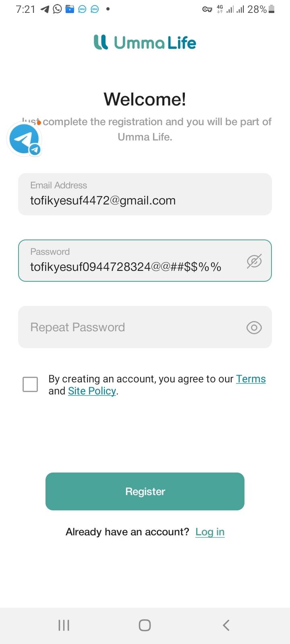Go to Log in
The image size is (290, 644).
(210, 532)
